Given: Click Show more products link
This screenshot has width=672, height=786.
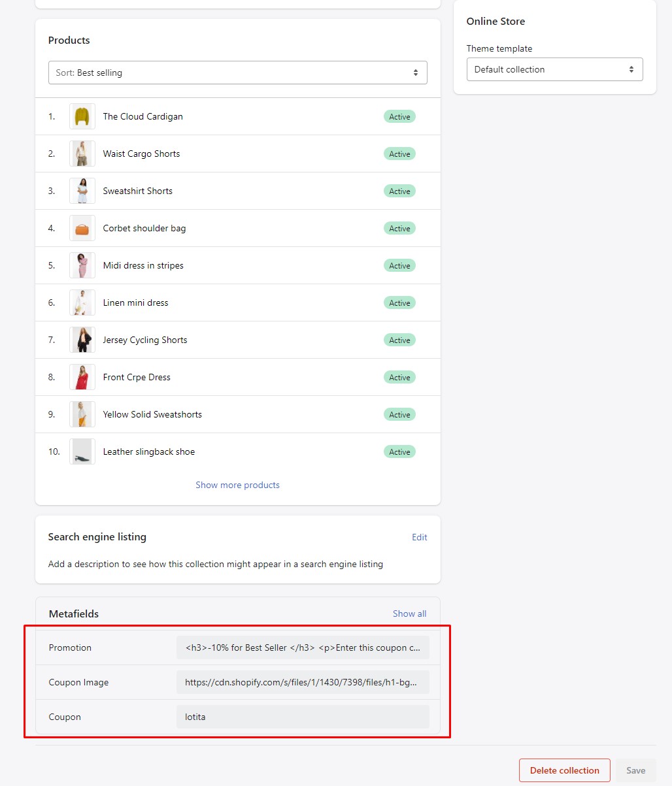Looking at the screenshot, I should [237, 485].
